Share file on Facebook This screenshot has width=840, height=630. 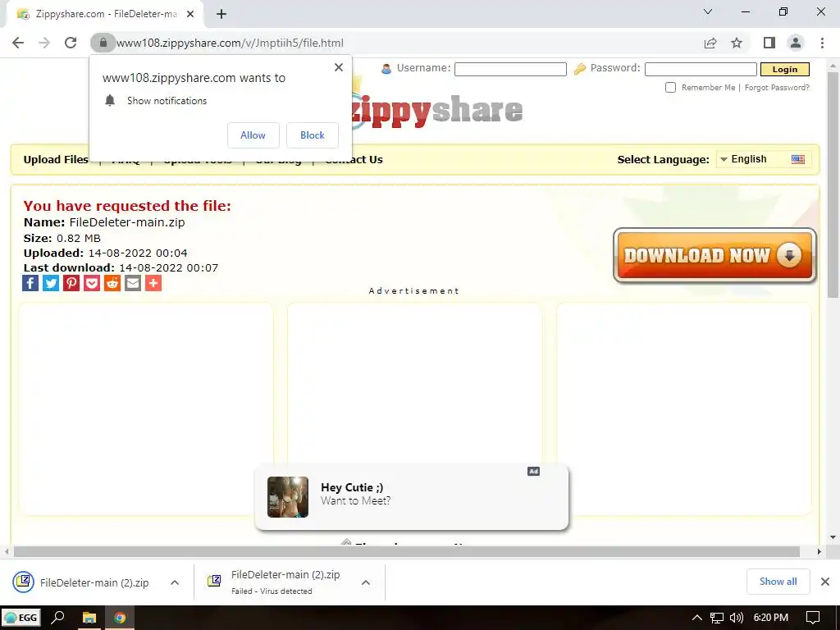30,283
